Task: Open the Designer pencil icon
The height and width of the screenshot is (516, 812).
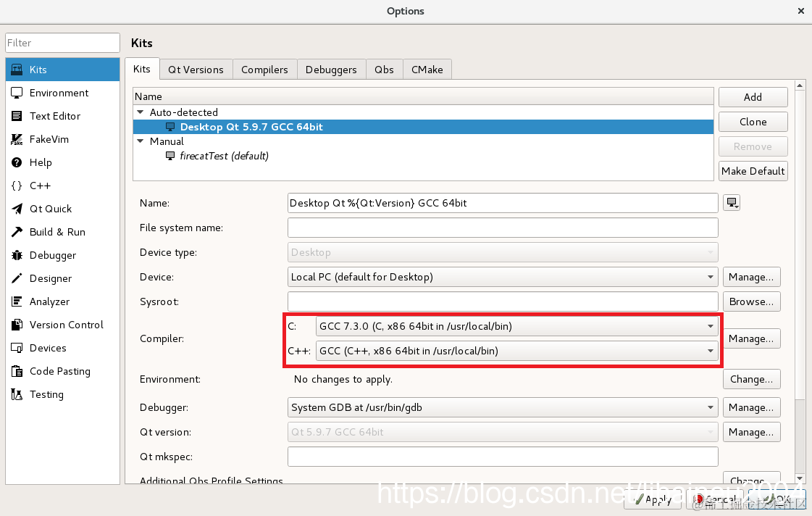Action: click(x=17, y=278)
